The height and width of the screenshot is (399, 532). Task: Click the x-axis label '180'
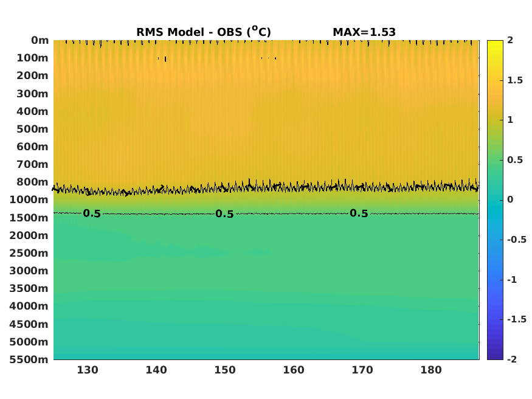(431, 370)
